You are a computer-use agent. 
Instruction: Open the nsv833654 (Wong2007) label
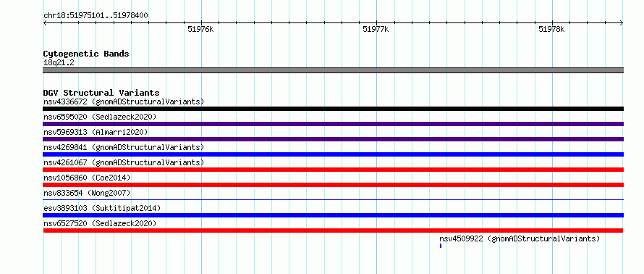tap(87, 193)
